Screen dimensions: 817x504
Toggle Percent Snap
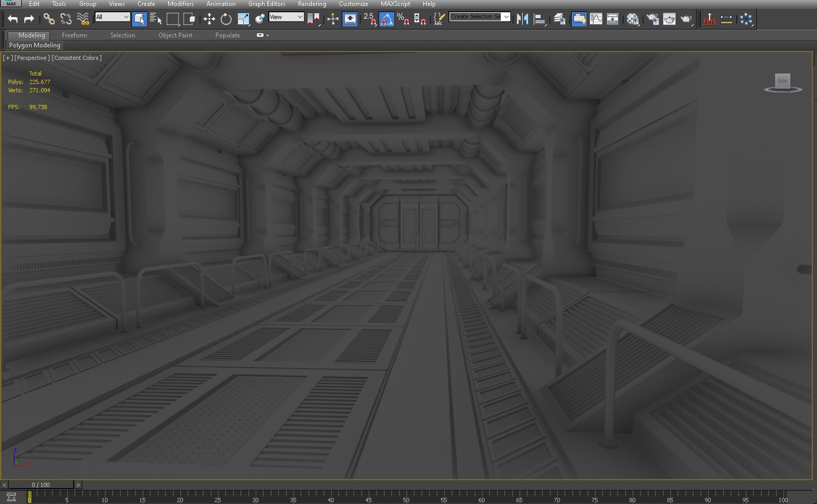coord(403,19)
